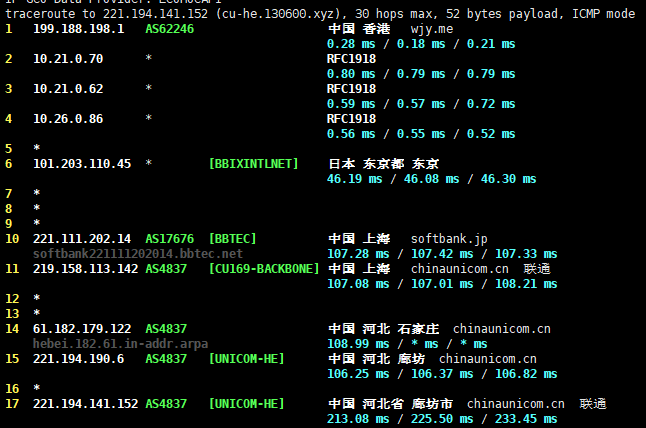Click [UNICOM-HE] tag in hop 15
Screen dimensions: 646x428
click(246, 359)
